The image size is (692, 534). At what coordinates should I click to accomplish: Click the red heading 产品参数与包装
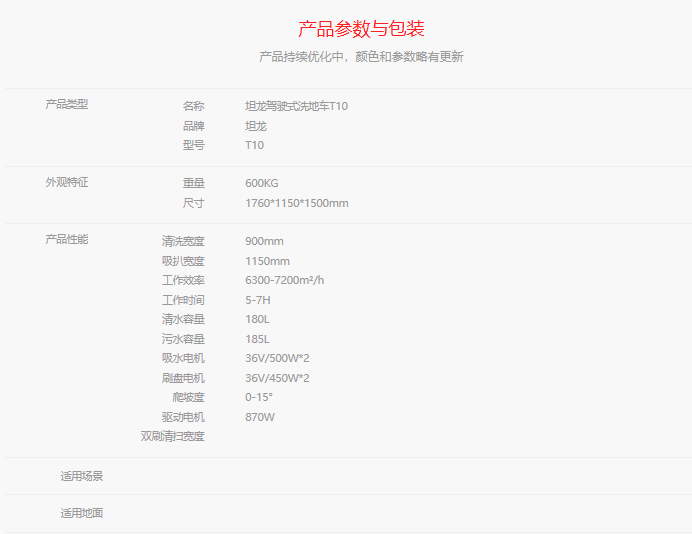click(x=361, y=29)
